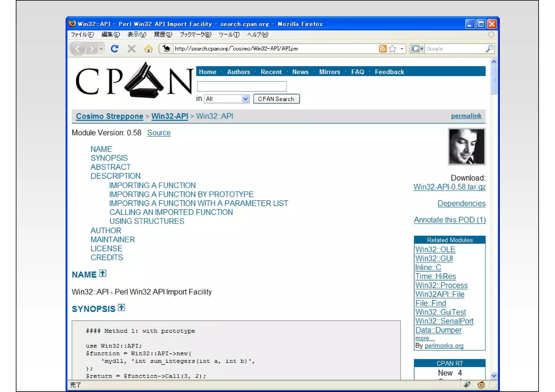
Task: Open the ツール(T) menu
Action: 229,35
